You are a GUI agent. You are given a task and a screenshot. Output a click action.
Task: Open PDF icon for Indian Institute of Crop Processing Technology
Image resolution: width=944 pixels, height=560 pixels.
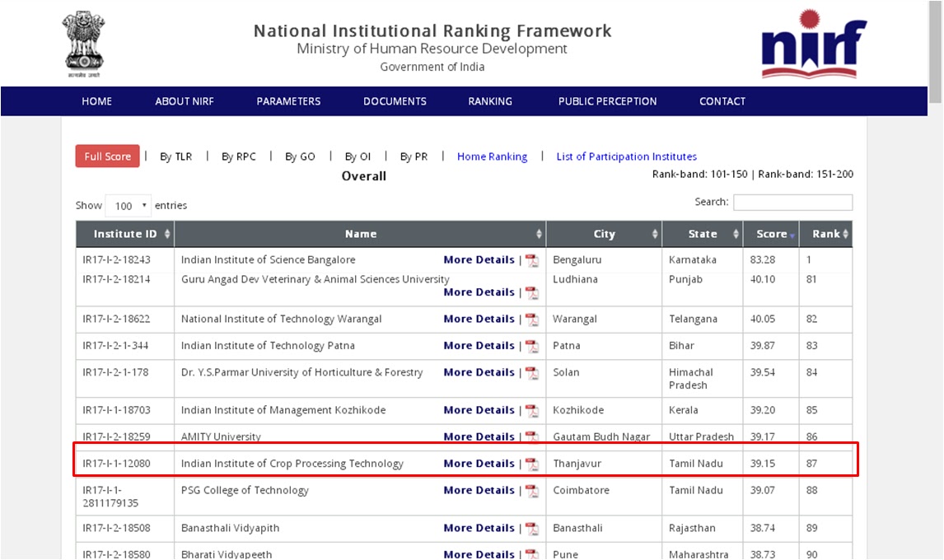coord(532,464)
